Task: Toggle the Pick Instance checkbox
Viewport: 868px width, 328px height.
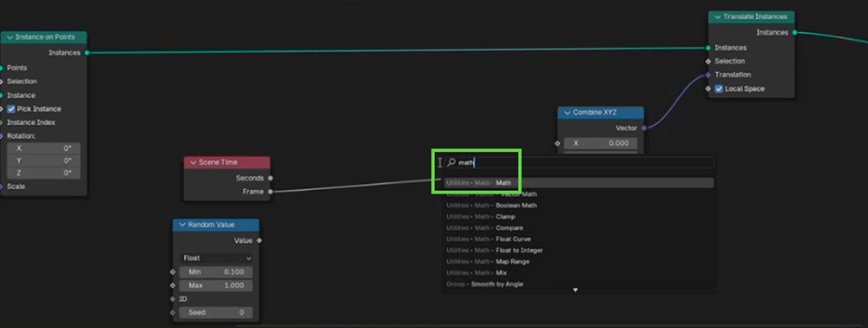Action: click(x=11, y=109)
